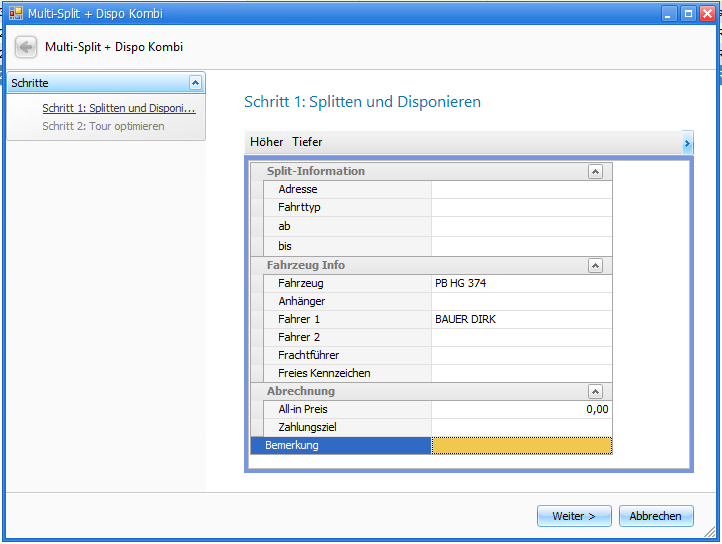The image size is (722, 544).
Task: Click the Zahlungsziel value field
Action: coord(521,427)
